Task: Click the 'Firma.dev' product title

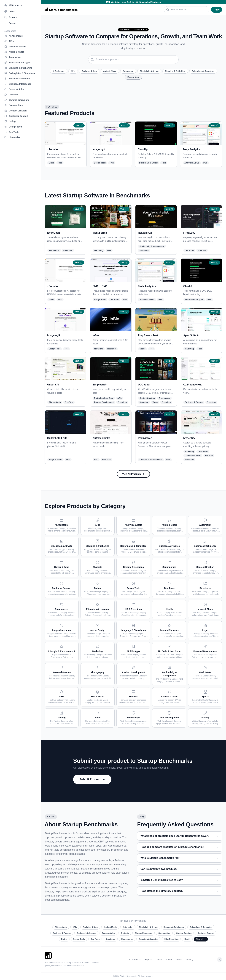Action: (189, 233)
